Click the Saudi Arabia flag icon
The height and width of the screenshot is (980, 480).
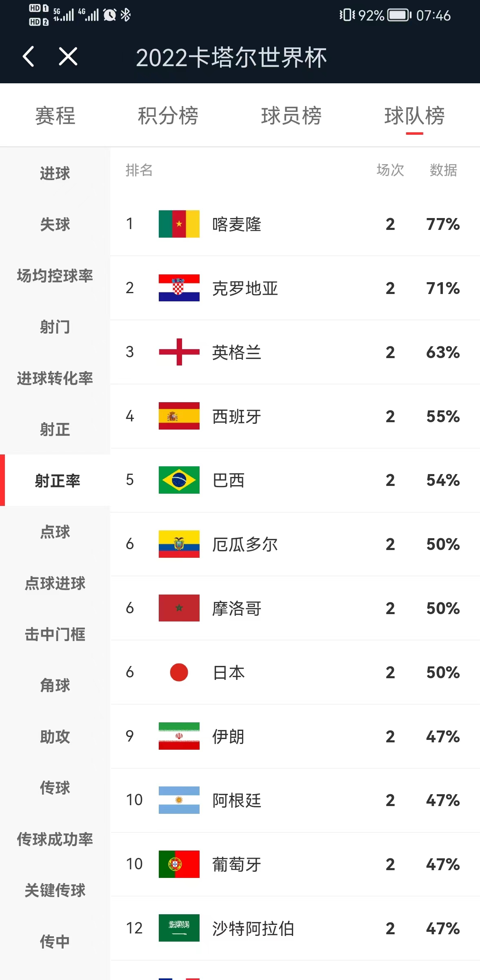(x=178, y=929)
